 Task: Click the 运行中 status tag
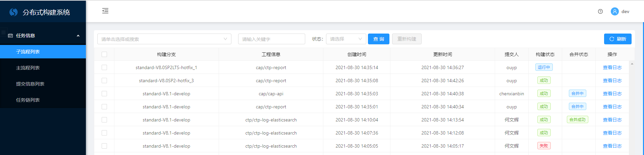544,67
